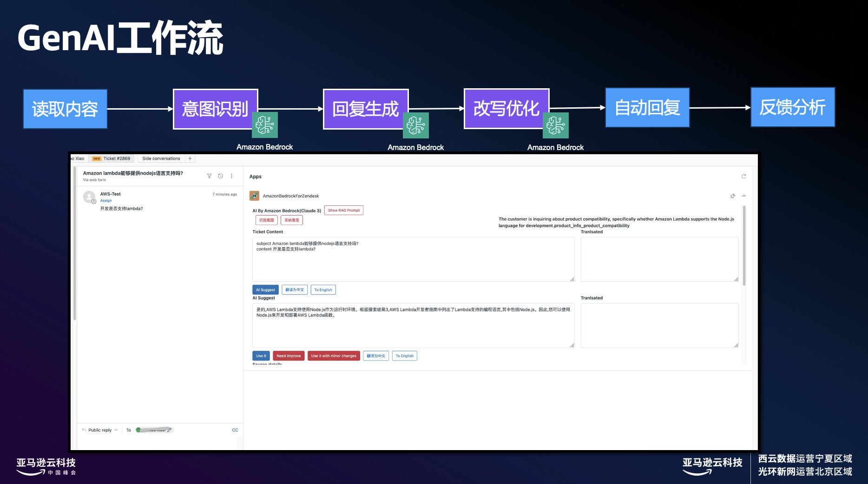Open the Side conversations tab
This screenshot has height=484, width=868.
pyautogui.click(x=161, y=158)
